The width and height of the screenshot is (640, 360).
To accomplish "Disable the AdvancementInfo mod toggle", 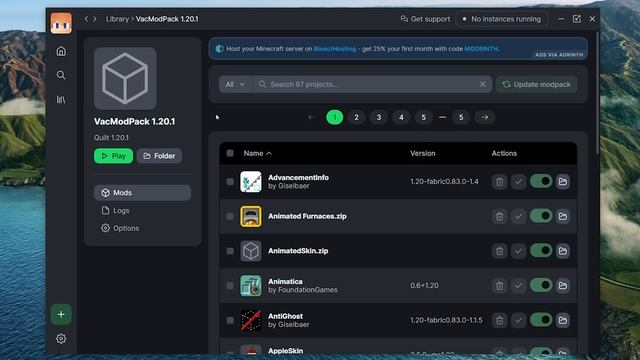I will pyautogui.click(x=541, y=181).
